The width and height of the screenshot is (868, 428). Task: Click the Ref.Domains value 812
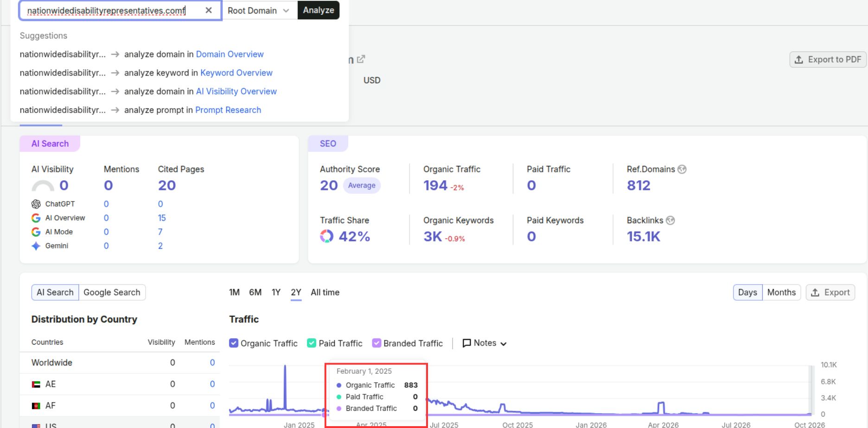[638, 185]
